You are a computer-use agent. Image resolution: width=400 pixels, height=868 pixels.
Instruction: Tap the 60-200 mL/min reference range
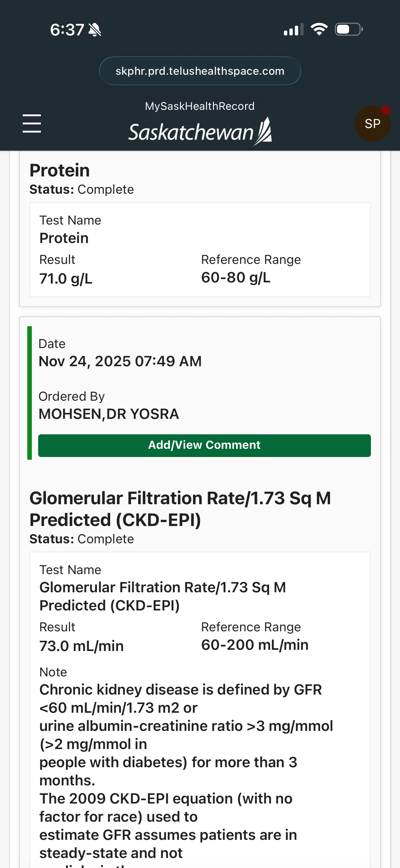pyautogui.click(x=255, y=645)
